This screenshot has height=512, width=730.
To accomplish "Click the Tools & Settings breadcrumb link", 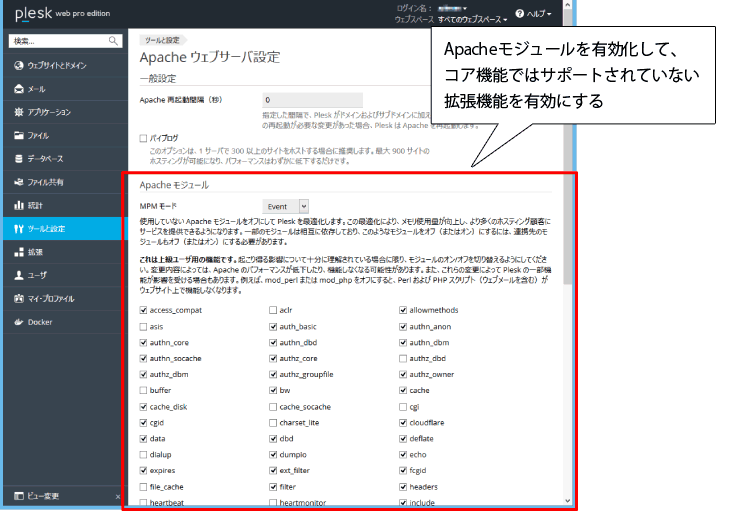I will click(x=162, y=40).
